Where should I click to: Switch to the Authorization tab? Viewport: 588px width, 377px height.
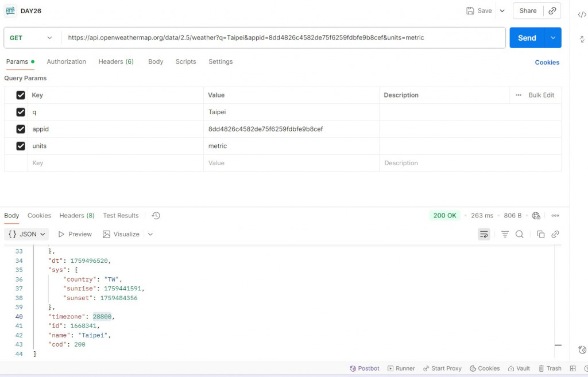click(67, 61)
